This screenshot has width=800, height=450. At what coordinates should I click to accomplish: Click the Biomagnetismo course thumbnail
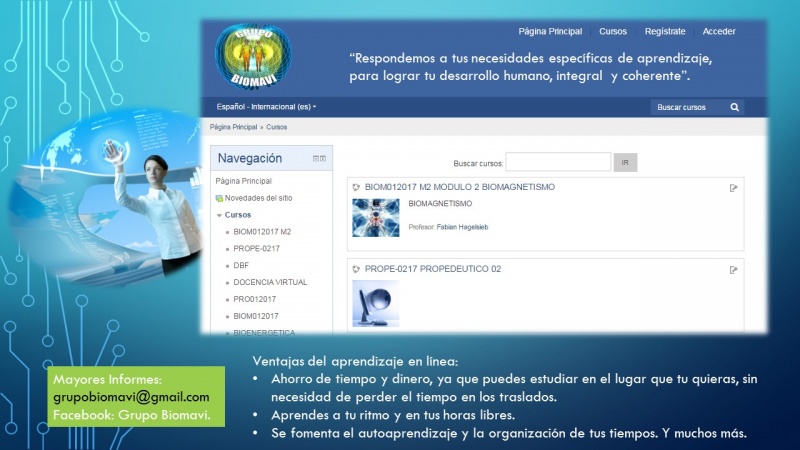[376, 218]
